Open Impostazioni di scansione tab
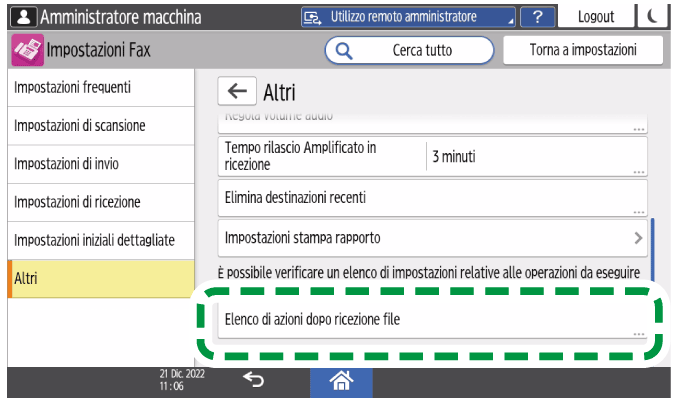This screenshot has width=675, height=400. click(x=96, y=126)
